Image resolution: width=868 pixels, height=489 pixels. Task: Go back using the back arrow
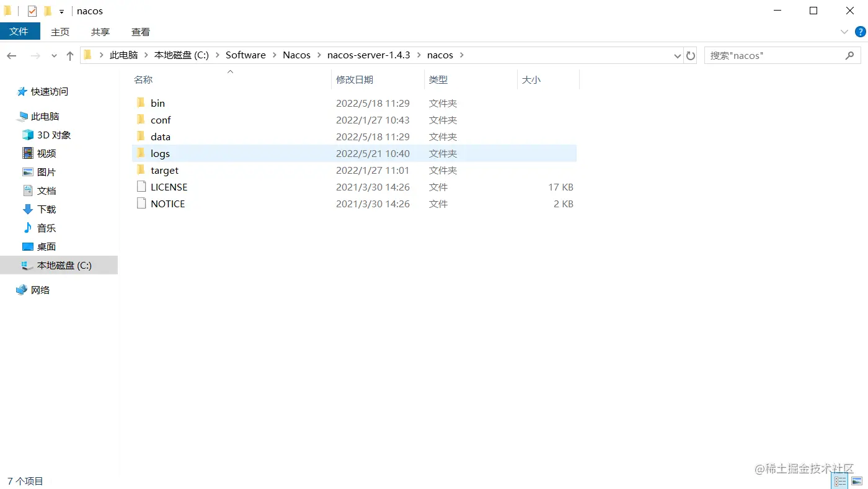point(11,55)
